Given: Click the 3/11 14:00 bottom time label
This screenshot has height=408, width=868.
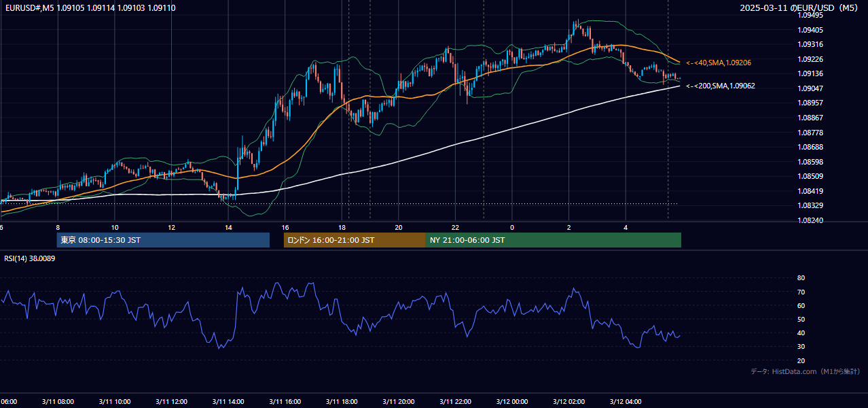Looking at the screenshot, I should (x=228, y=402).
